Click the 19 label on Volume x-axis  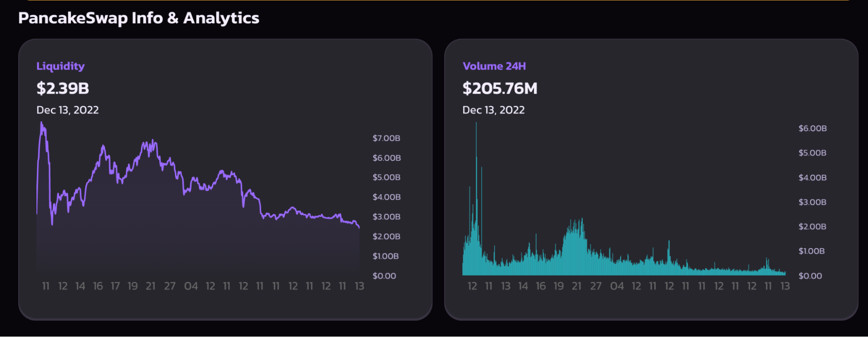point(558,286)
